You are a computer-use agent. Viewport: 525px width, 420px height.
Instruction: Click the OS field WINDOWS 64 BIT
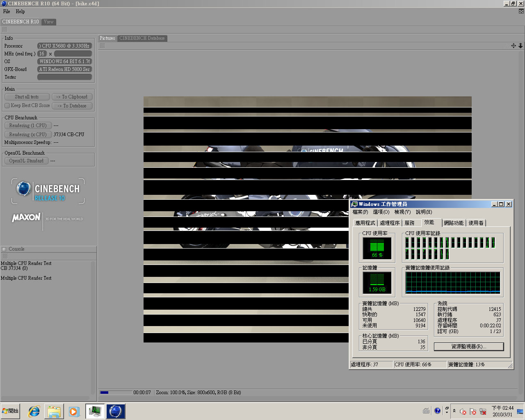pyautogui.click(x=64, y=62)
